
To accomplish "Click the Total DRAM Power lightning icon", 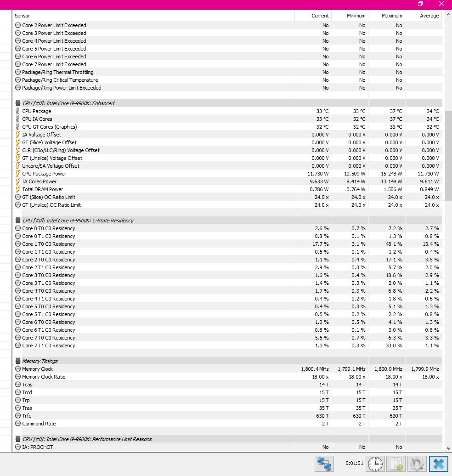I will [x=18, y=189].
